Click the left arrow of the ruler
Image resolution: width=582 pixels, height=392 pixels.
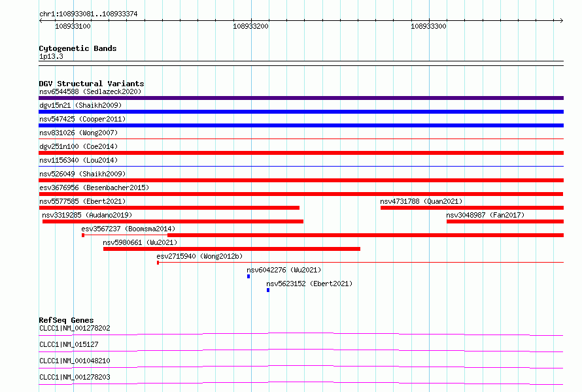click(x=41, y=21)
